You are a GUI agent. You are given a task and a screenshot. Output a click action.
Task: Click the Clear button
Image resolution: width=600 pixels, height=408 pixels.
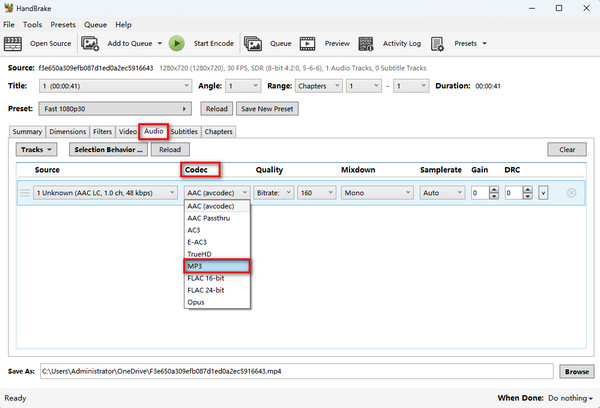(567, 150)
